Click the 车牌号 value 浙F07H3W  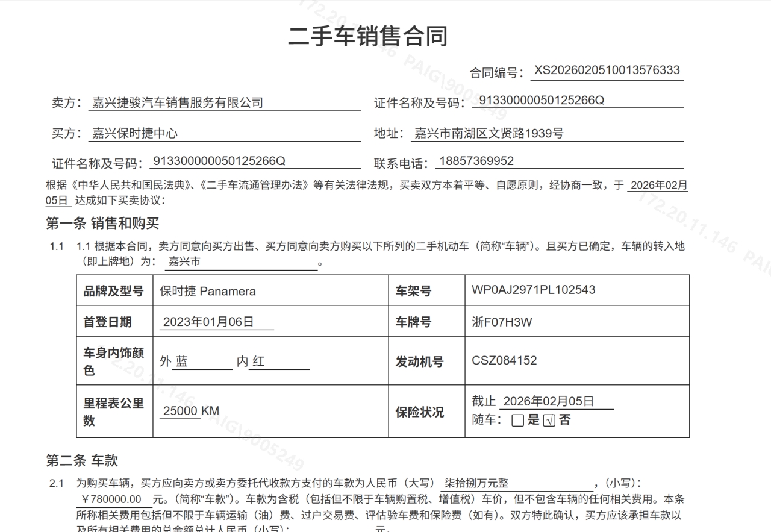tap(502, 322)
